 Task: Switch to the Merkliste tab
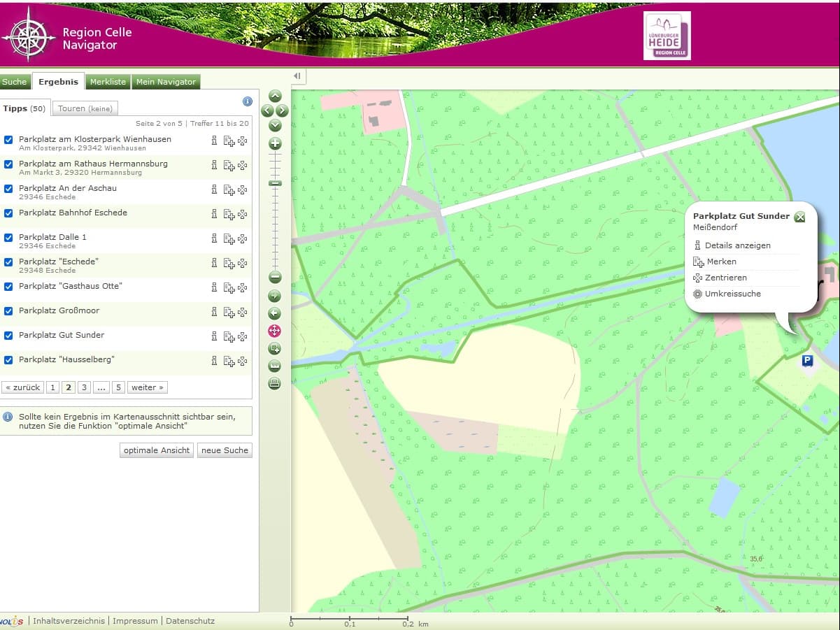point(108,82)
